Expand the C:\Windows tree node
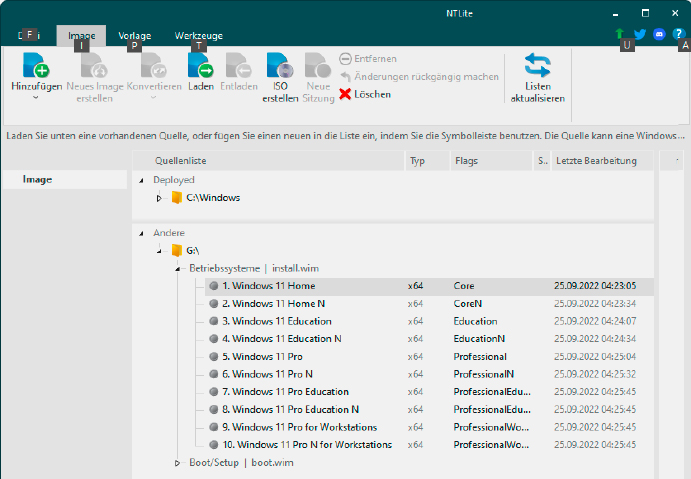Screen dimensions: 691x479 pyautogui.click(x=159, y=198)
